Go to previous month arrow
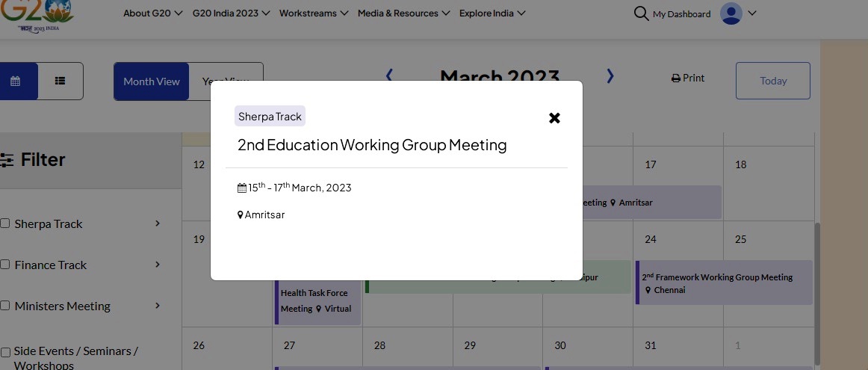This screenshot has height=370, width=868. click(x=389, y=76)
